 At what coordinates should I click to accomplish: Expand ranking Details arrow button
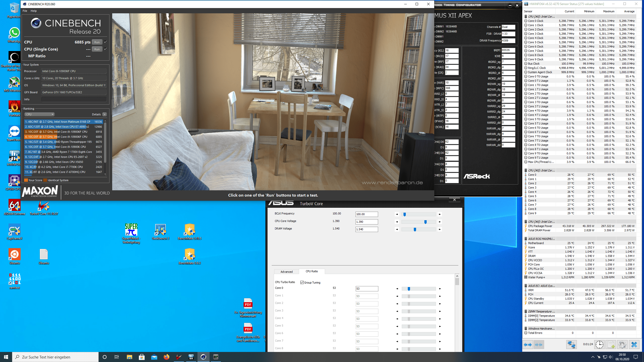[x=105, y=114]
